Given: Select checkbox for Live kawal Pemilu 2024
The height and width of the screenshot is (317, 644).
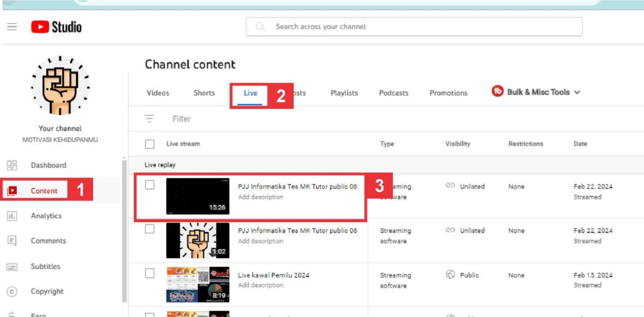Looking at the screenshot, I should coord(150,273).
